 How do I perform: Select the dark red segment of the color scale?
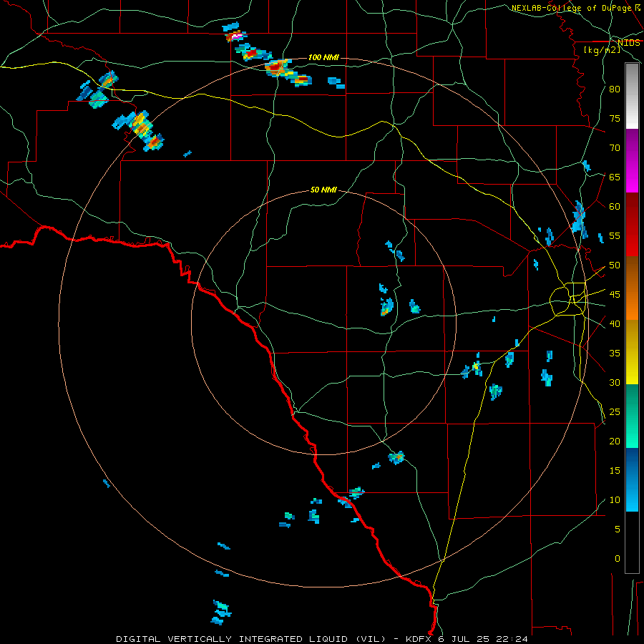tap(632, 224)
